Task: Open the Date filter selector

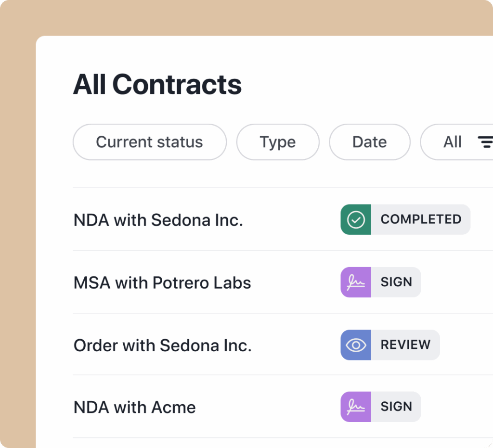Action: (x=369, y=142)
